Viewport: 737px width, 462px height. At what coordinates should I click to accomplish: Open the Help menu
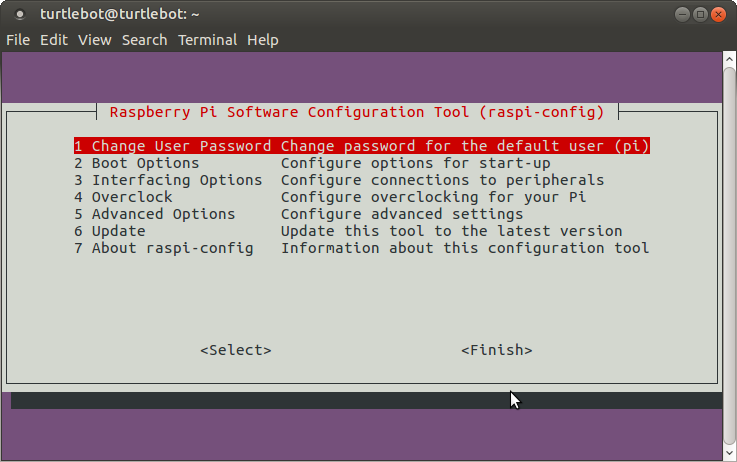point(263,40)
